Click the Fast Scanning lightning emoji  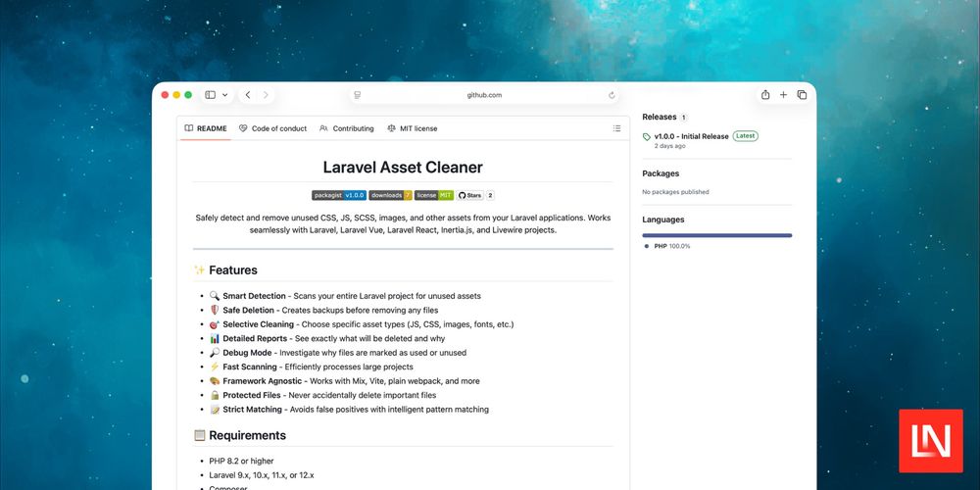pos(215,367)
